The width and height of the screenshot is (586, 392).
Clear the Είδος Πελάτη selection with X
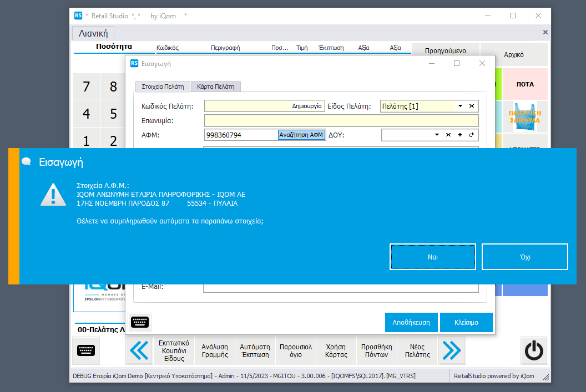(x=472, y=106)
